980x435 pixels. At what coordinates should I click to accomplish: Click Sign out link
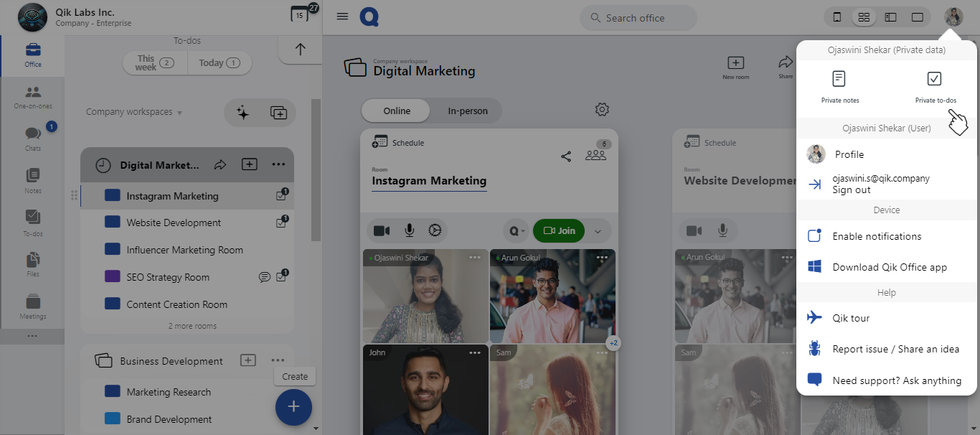coord(852,190)
